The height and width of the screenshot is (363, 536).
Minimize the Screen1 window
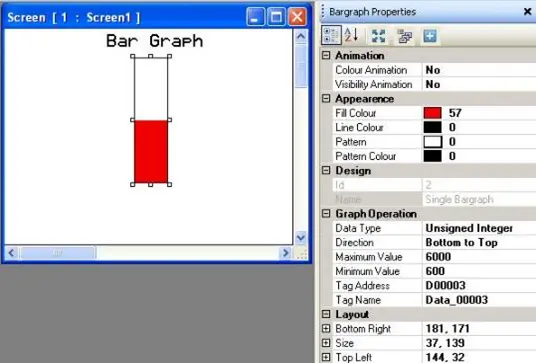[255, 16]
